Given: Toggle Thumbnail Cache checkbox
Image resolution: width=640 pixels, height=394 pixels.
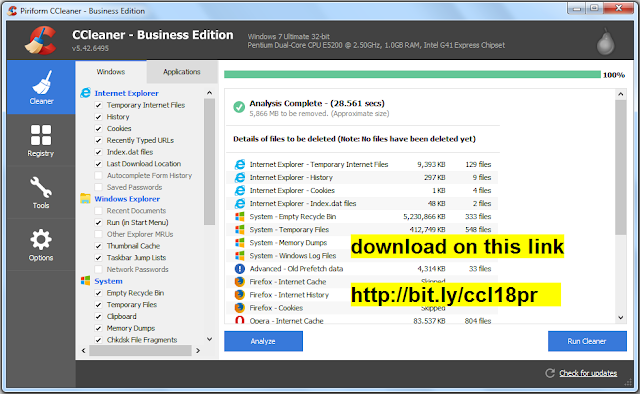Looking at the screenshot, I should pos(98,246).
